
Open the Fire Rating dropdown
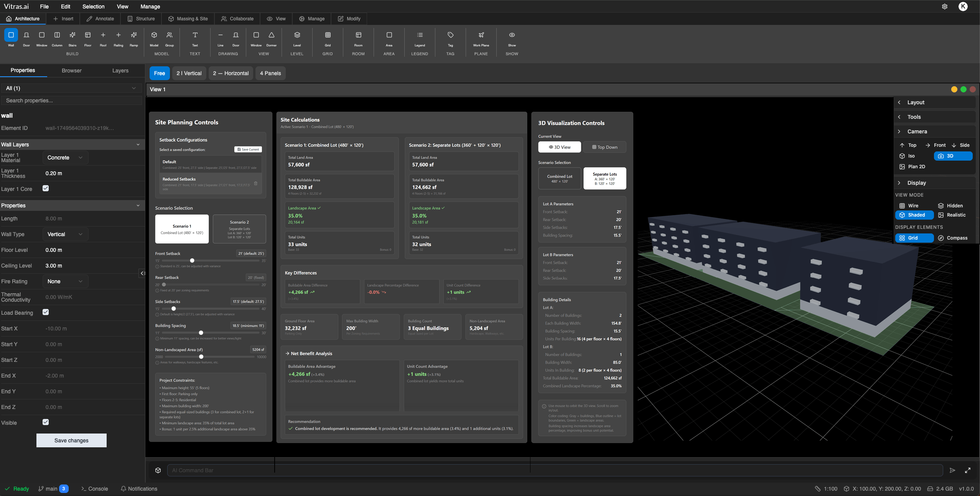tap(65, 281)
